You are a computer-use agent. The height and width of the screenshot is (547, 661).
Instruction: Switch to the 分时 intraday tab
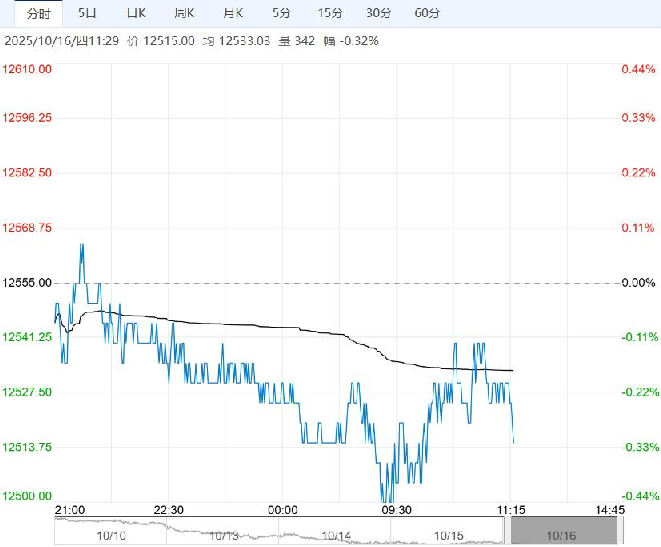coord(37,13)
